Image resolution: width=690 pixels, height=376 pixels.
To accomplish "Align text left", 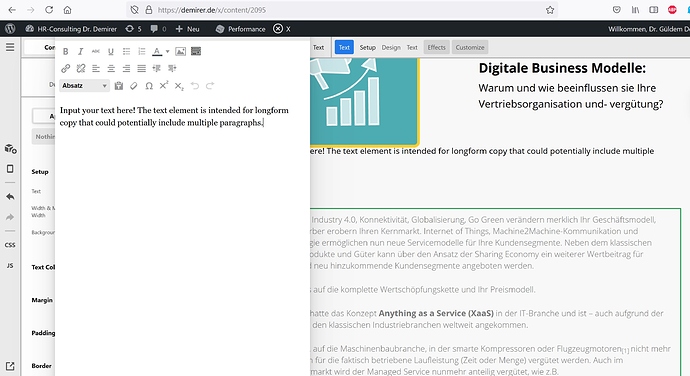I will click(x=95, y=68).
